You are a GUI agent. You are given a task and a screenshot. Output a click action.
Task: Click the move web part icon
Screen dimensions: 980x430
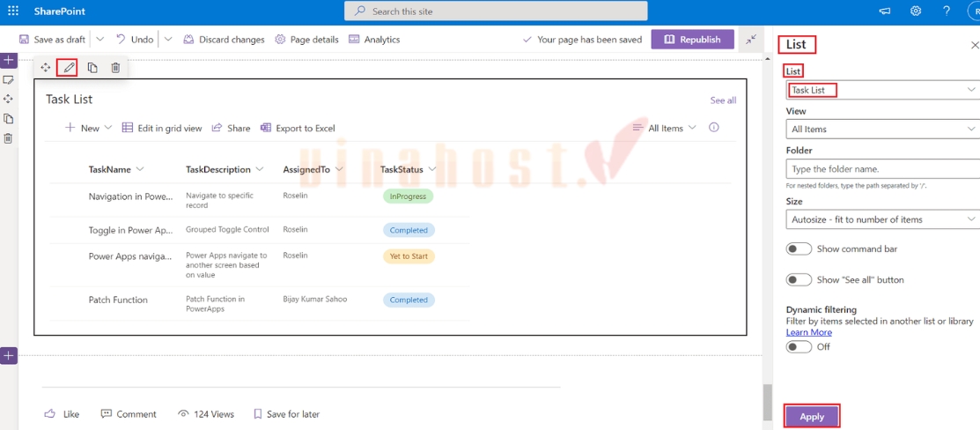click(x=46, y=67)
